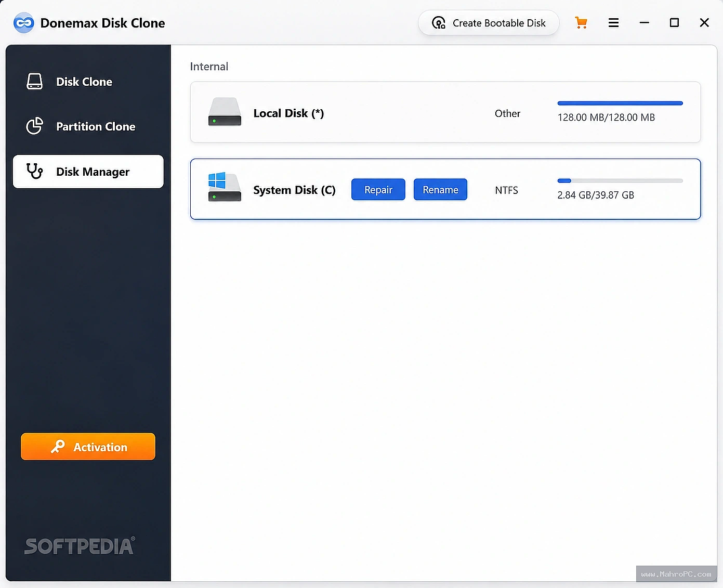The image size is (723, 588).
Task: Open the Activation dialog
Action: [x=88, y=447]
